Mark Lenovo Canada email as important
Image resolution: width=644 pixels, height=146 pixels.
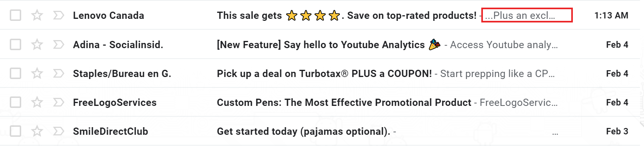[58, 16]
